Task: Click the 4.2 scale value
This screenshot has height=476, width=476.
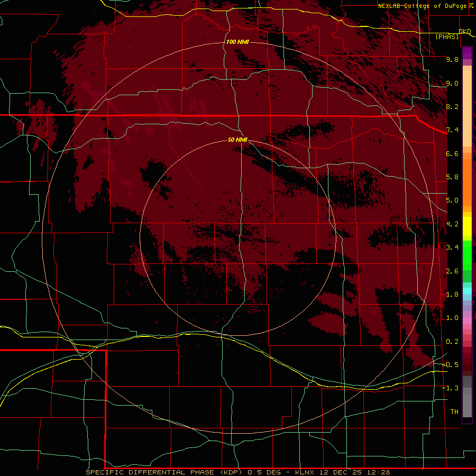Action: (x=452, y=224)
